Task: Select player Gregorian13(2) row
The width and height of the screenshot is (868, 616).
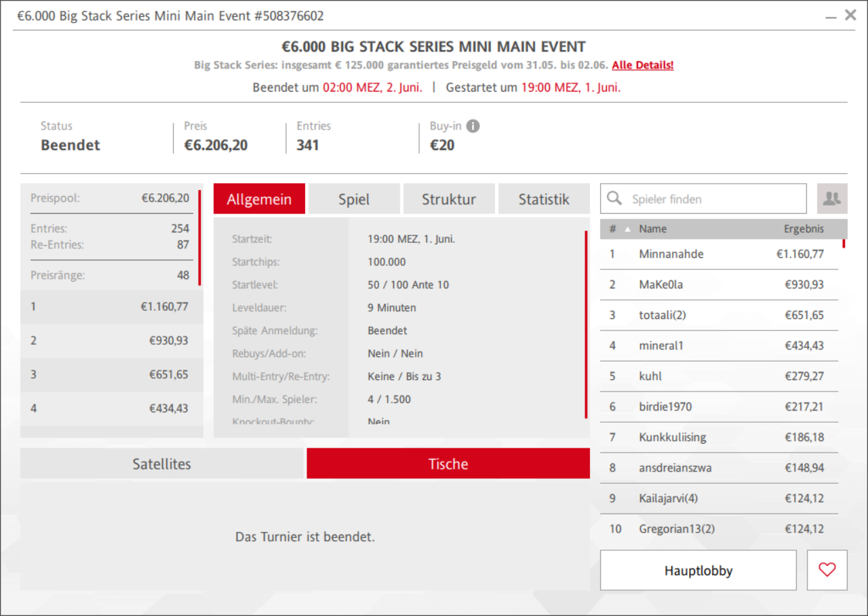Action: [x=719, y=529]
